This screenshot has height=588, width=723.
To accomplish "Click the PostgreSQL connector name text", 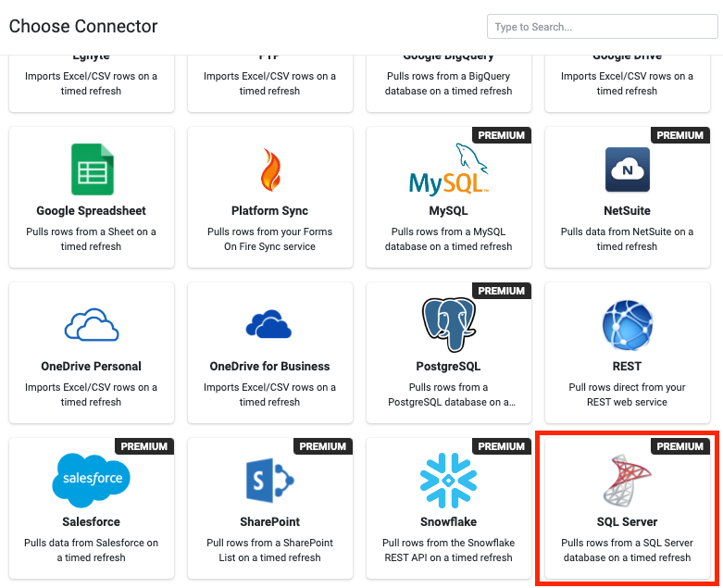I will pyautogui.click(x=449, y=366).
